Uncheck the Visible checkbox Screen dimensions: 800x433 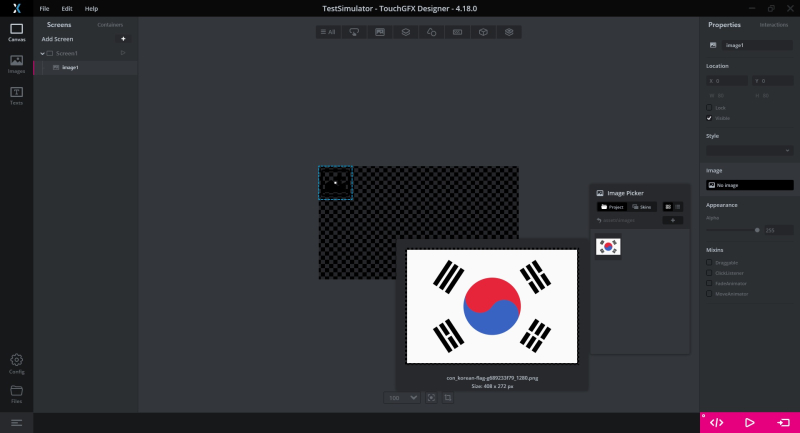710,117
